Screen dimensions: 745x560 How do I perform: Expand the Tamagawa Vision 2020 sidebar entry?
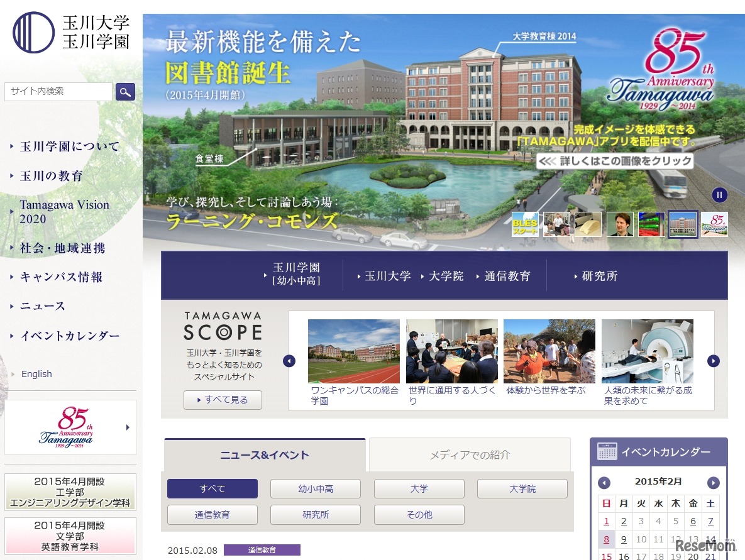(x=65, y=212)
